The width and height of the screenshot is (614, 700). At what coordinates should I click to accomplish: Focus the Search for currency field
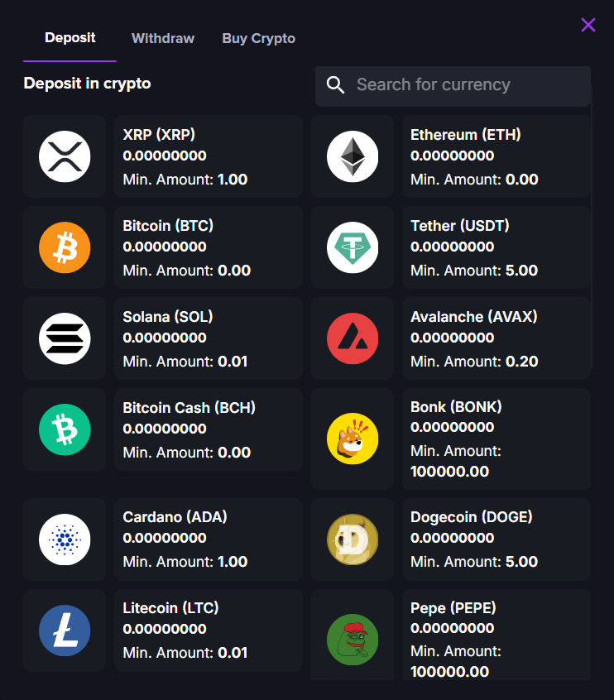point(453,86)
